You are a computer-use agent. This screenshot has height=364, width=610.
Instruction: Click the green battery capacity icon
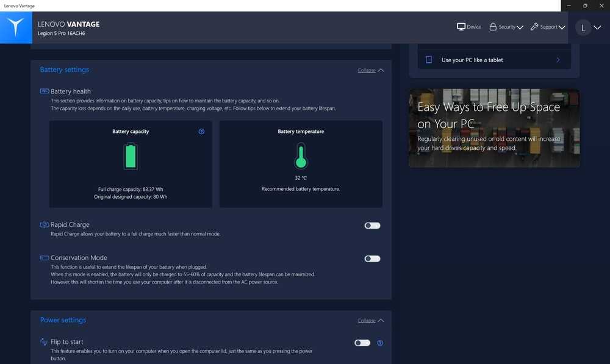click(131, 156)
